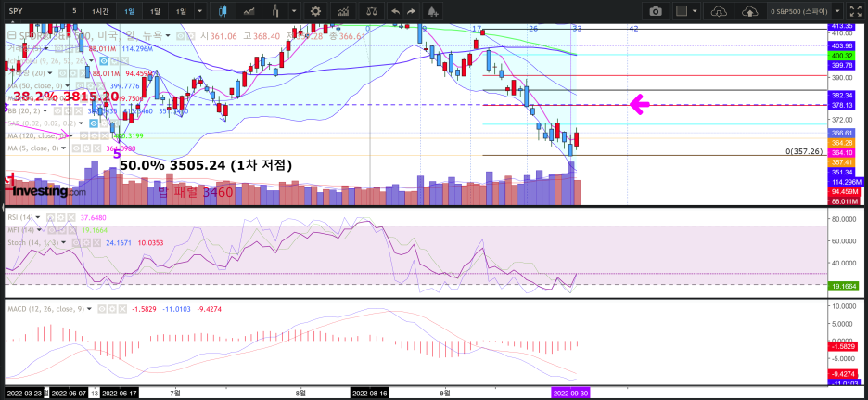Hide the MA (120, close, 0) line
This screenshot has height=400, width=868.
[x=84, y=135]
